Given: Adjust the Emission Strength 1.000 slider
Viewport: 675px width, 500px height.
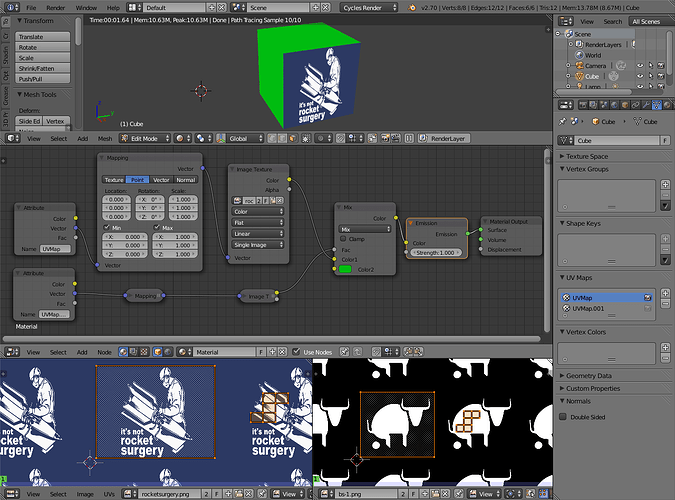Looking at the screenshot, I should pyautogui.click(x=436, y=253).
